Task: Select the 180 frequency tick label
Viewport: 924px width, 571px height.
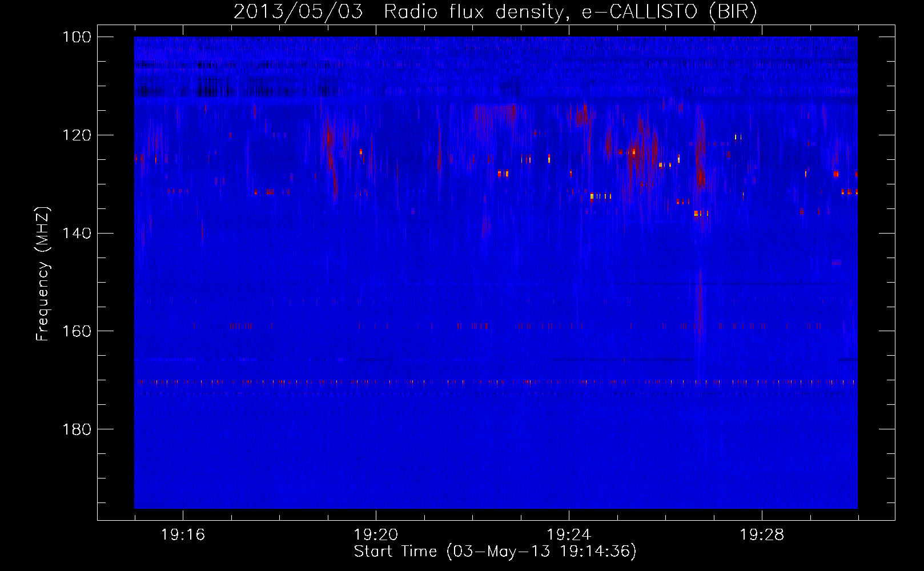Action: (x=76, y=429)
